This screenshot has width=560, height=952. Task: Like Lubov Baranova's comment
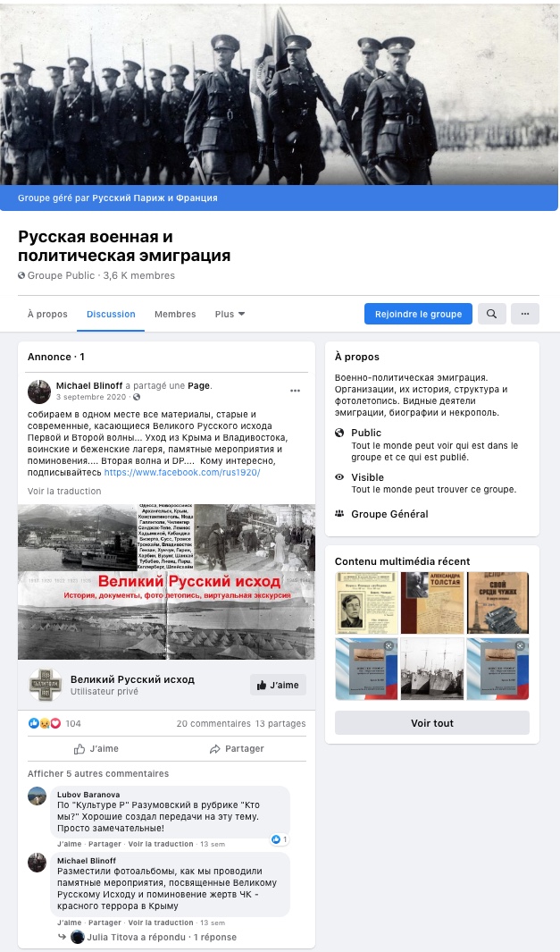(x=69, y=844)
